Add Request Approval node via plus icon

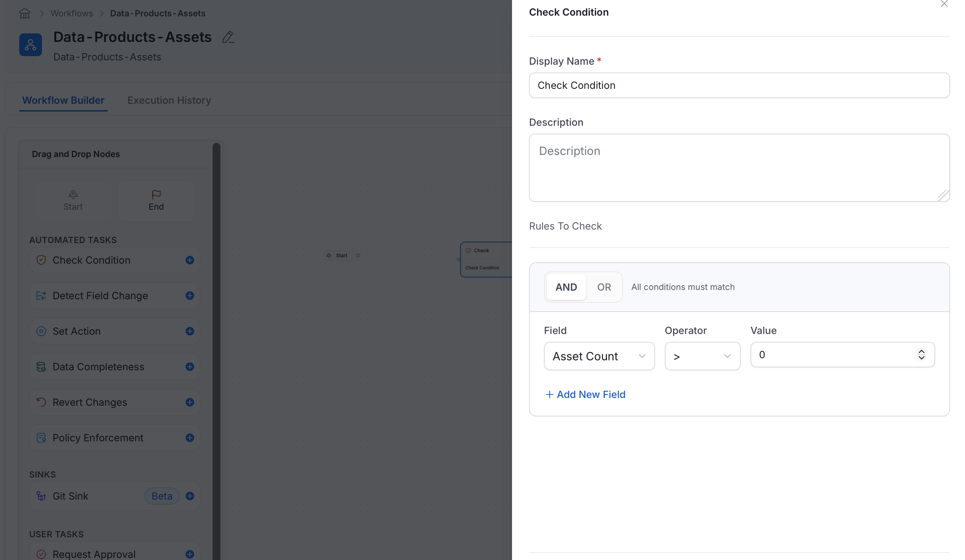click(190, 555)
